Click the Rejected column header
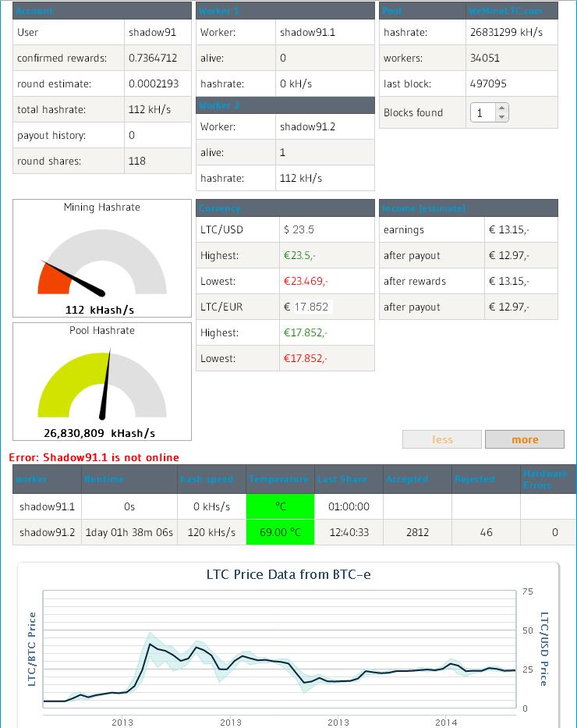The height and width of the screenshot is (728, 577). pyautogui.click(x=475, y=479)
